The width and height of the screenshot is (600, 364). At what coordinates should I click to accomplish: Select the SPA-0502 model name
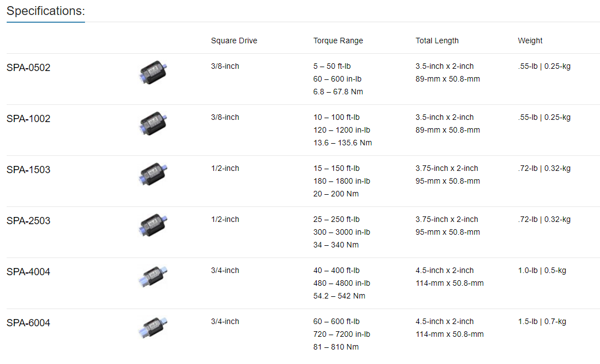(28, 68)
